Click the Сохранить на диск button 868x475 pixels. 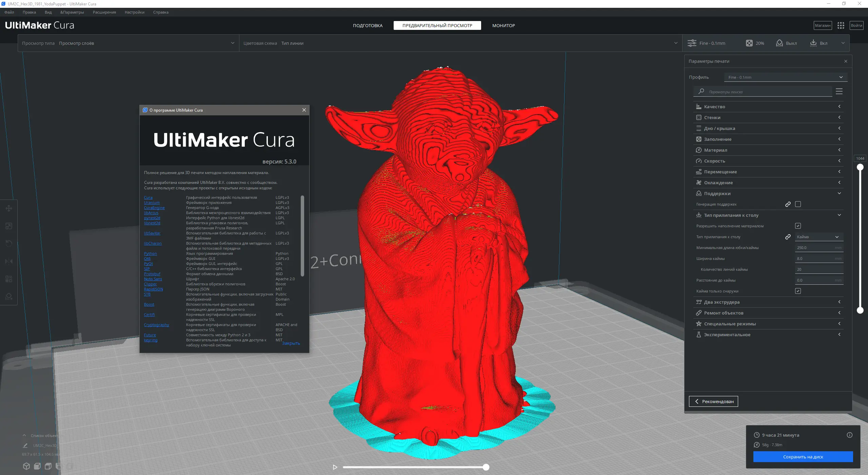[x=803, y=457]
